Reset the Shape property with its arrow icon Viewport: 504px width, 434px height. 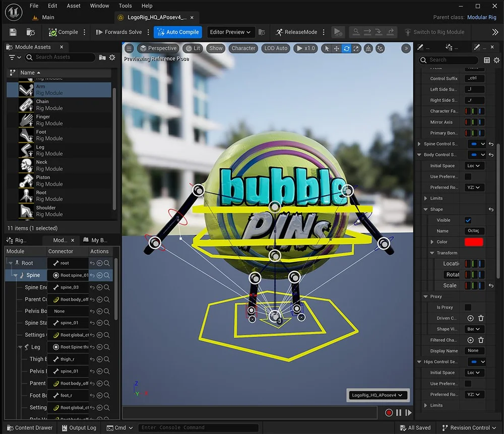(491, 209)
